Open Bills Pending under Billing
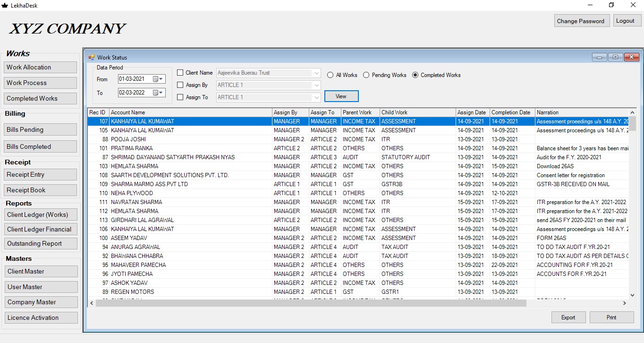The image size is (644, 343). tap(40, 130)
